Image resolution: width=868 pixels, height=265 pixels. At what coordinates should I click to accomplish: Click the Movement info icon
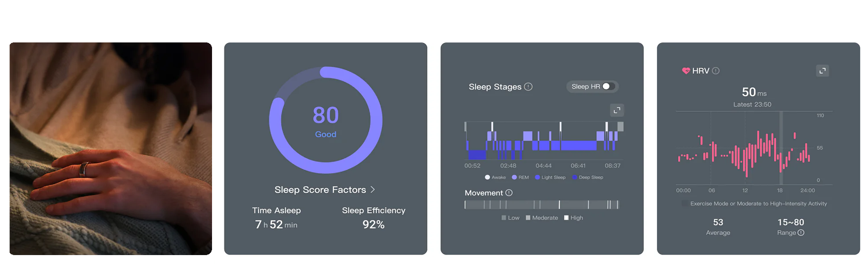(509, 193)
